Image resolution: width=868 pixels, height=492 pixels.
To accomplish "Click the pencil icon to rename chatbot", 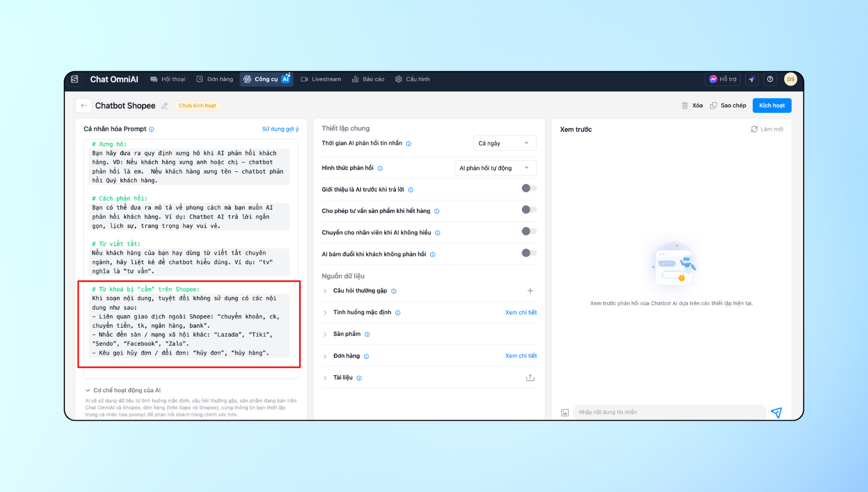I will click(x=164, y=106).
